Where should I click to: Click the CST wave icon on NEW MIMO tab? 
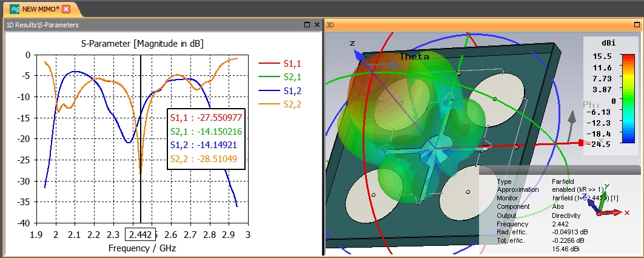(15, 9)
